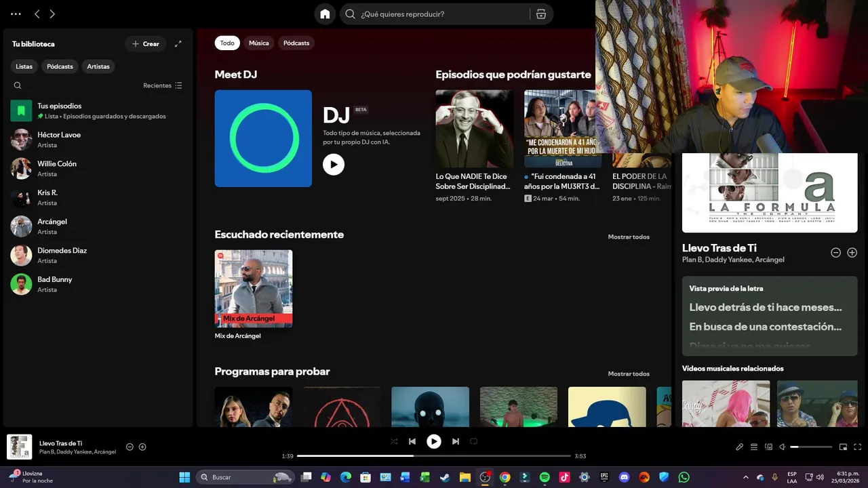Click 'Mostrar todos' next to Programas para probar
Screen dimensions: 868x488
pyautogui.click(x=629, y=373)
